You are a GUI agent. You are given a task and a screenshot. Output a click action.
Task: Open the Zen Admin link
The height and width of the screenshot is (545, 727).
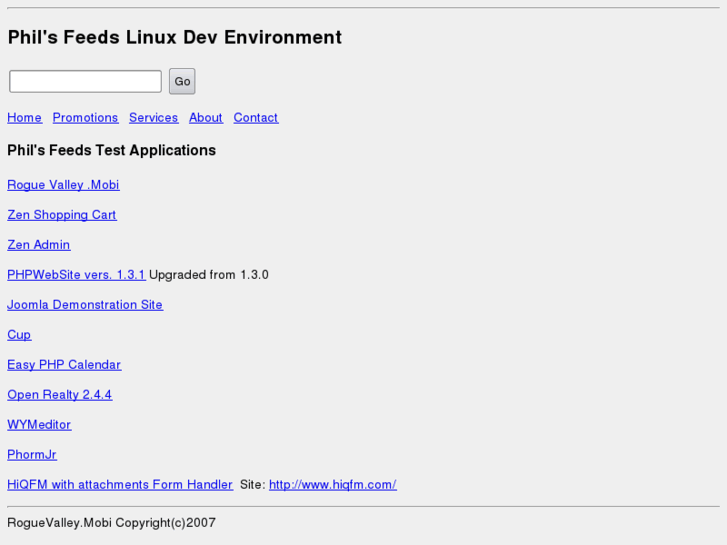tap(38, 245)
